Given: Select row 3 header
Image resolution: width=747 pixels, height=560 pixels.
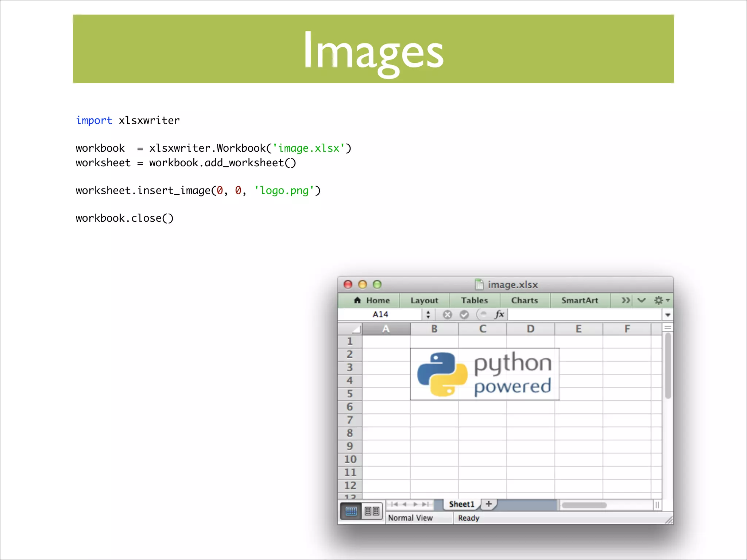Looking at the screenshot, I should [350, 367].
